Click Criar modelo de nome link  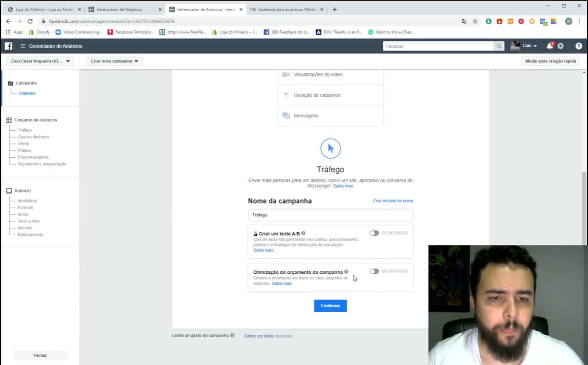(393, 201)
